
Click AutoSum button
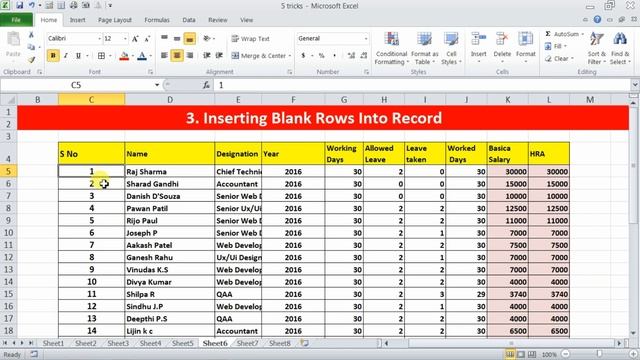564,34
